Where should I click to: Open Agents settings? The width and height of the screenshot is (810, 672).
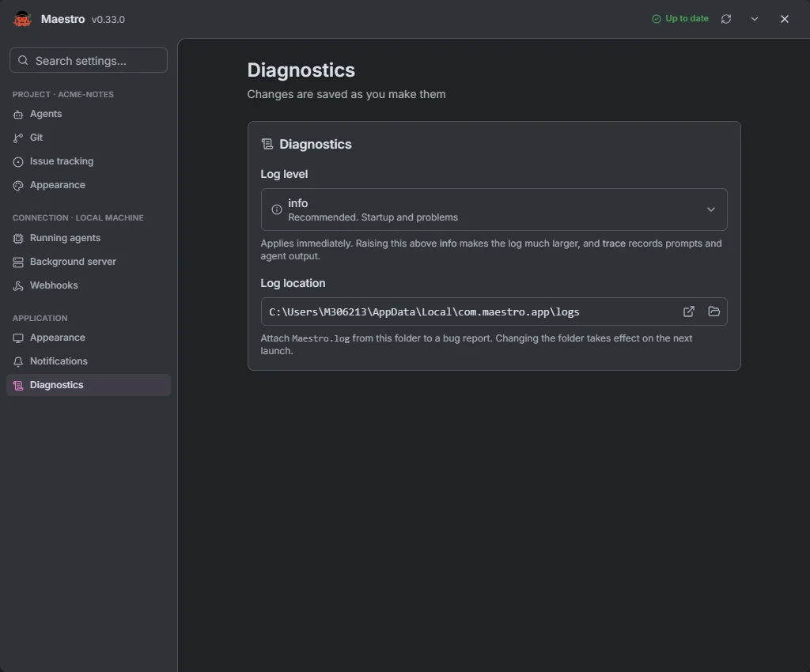tap(89, 114)
